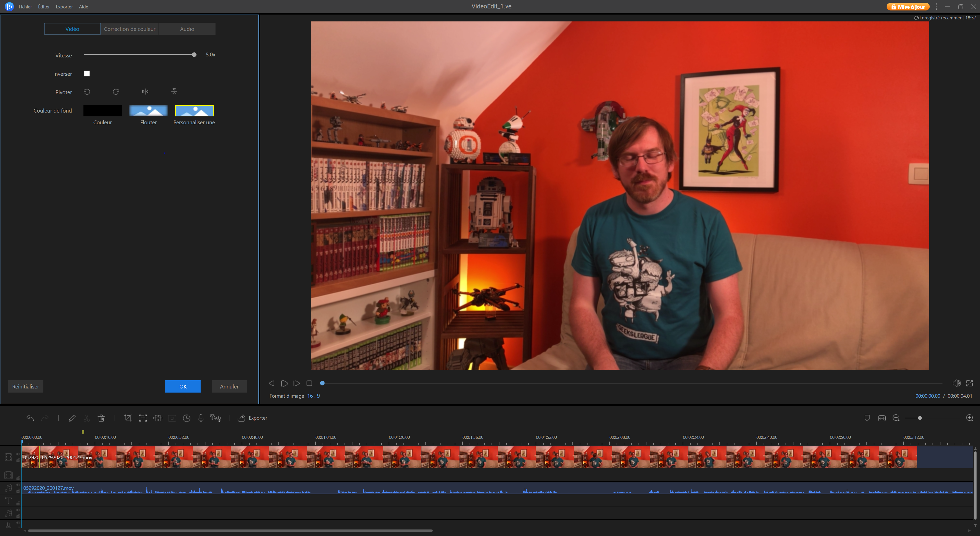
Task: Switch to the Correction de couleur tab
Action: [130, 29]
